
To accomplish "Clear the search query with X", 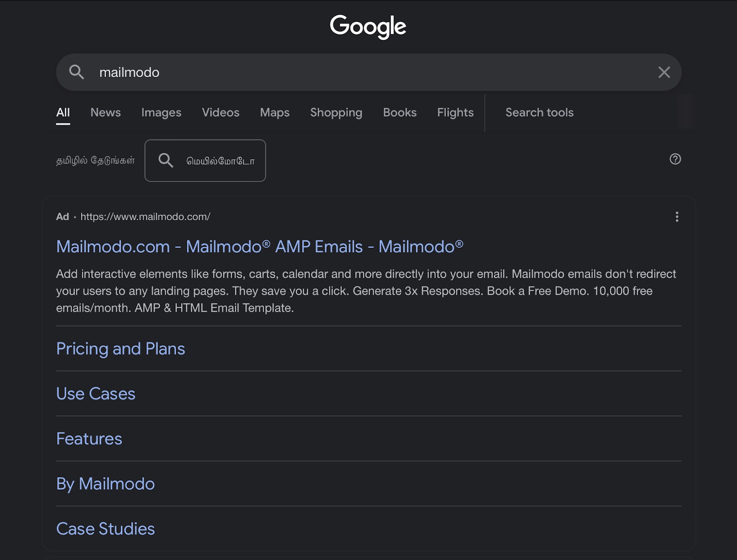I will click(x=664, y=72).
